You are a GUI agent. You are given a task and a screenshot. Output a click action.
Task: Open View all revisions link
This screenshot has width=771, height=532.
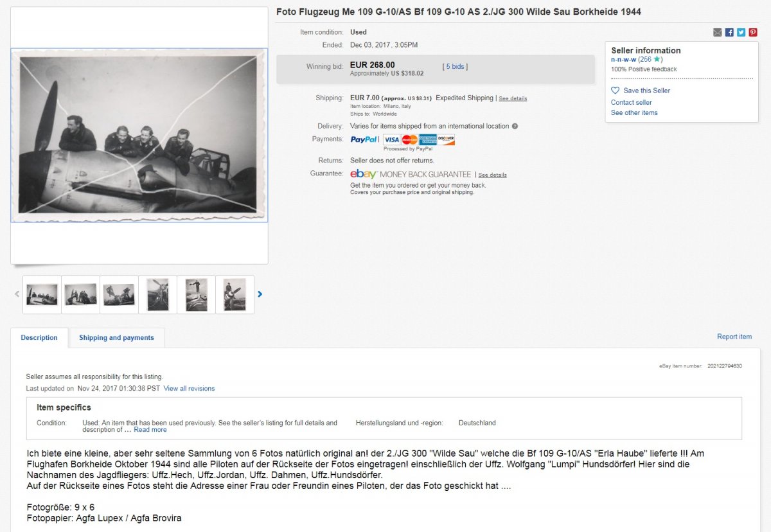[x=189, y=389]
